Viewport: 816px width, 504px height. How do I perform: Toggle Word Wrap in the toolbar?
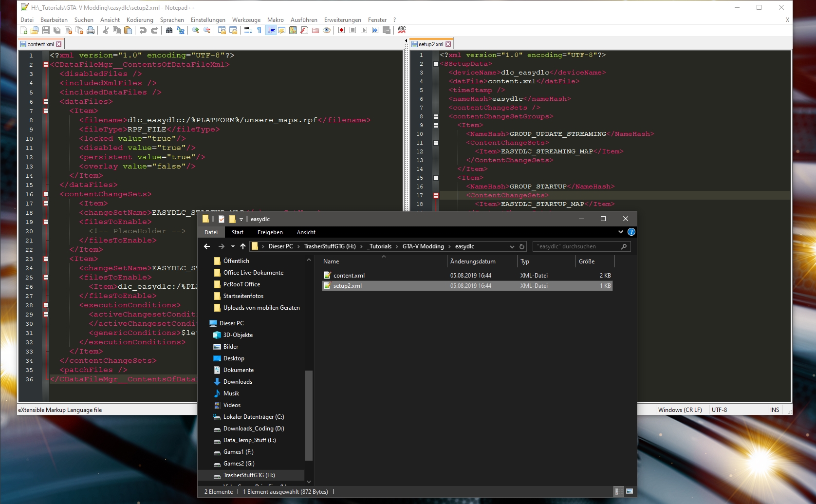tap(248, 30)
